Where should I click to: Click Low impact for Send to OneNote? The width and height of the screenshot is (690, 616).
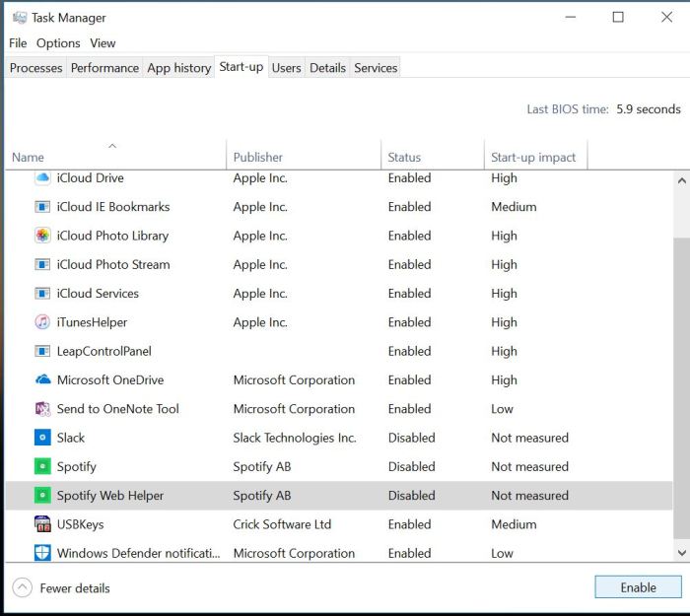(x=502, y=409)
